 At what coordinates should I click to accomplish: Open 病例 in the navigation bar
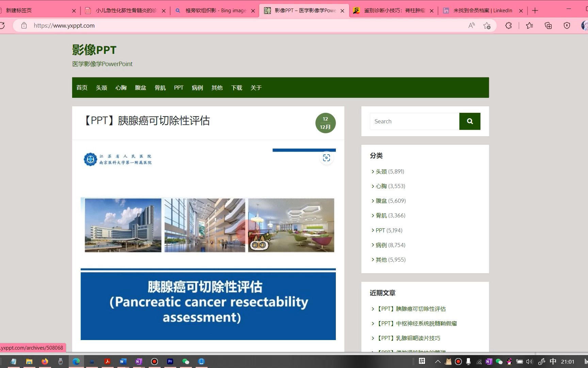(x=197, y=88)
